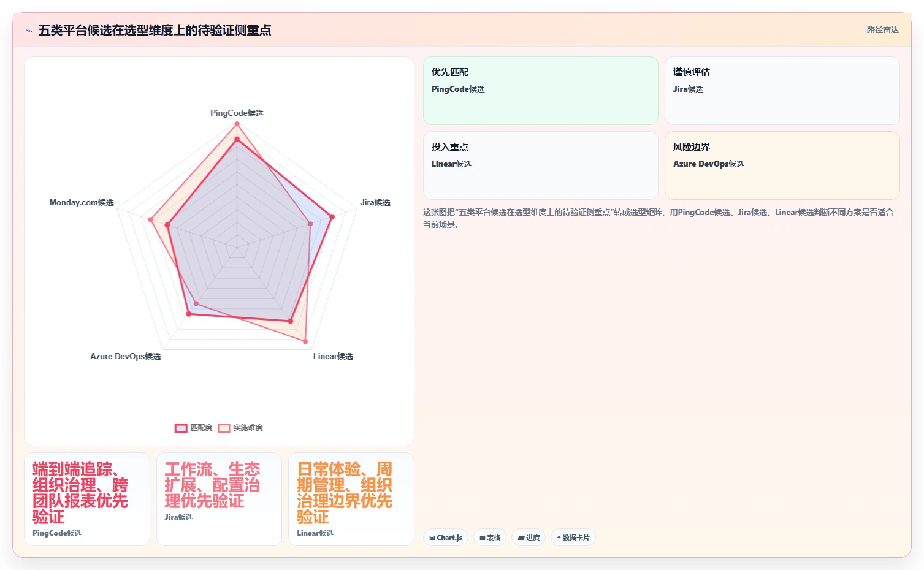Click the 匹配度 data point on Jira候选 axis
Screen dimensions: 924x570
(332, 216)
